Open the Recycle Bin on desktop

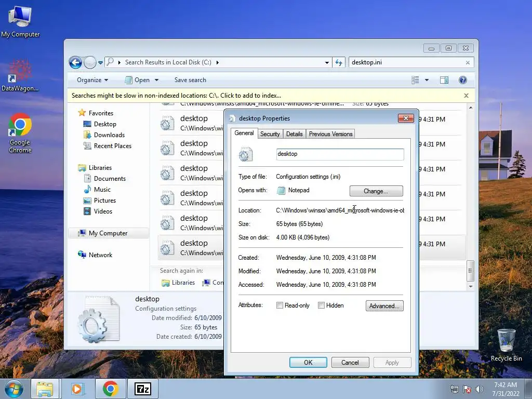[x=506, y=345]
